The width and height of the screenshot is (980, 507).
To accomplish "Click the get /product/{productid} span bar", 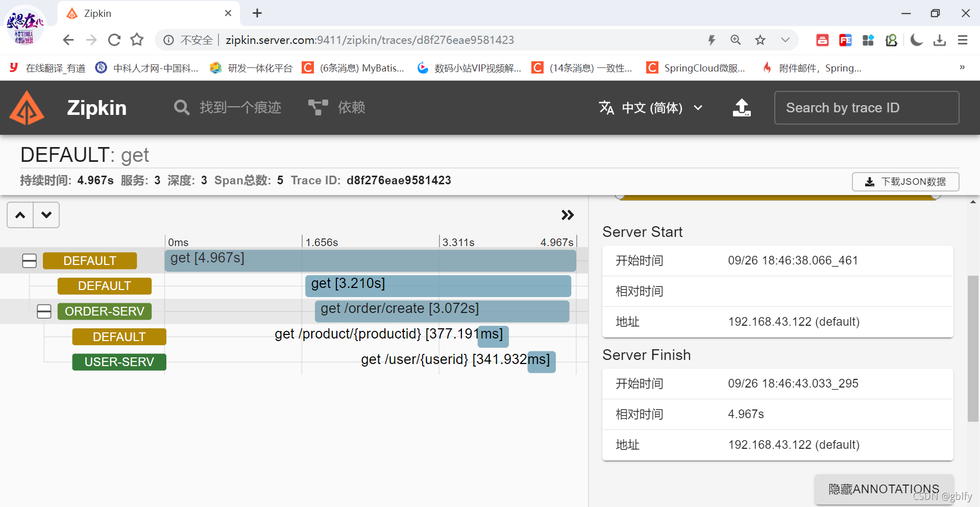I will coord(493,337).
